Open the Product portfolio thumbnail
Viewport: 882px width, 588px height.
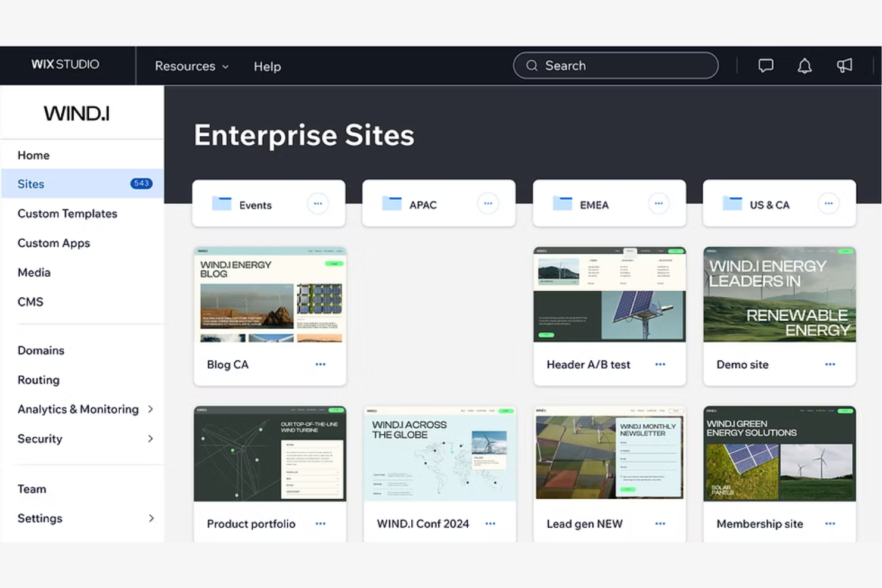pyautogui.click(x=270, y=454)
